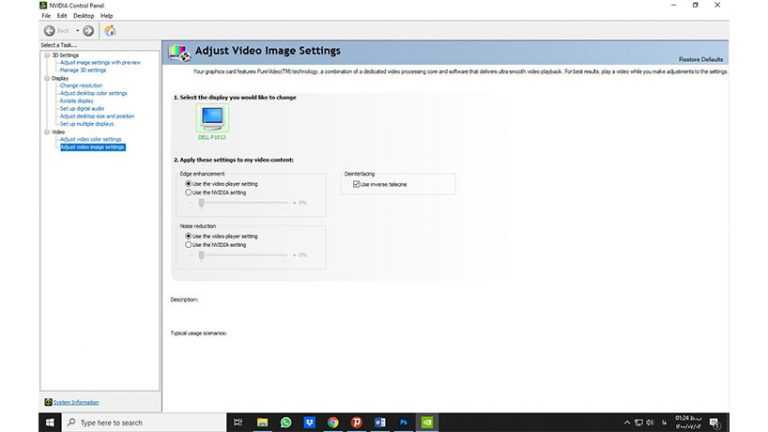Select the DELL display monitor icon
Image resolution: width=768 pixels, height=432 pixels.
click(x=212, y=118)
